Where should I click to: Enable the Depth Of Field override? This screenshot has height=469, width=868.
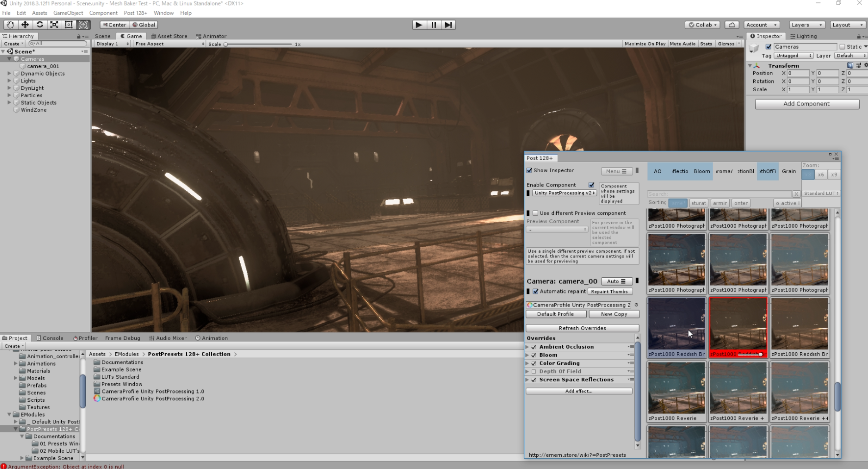(534, 372)
